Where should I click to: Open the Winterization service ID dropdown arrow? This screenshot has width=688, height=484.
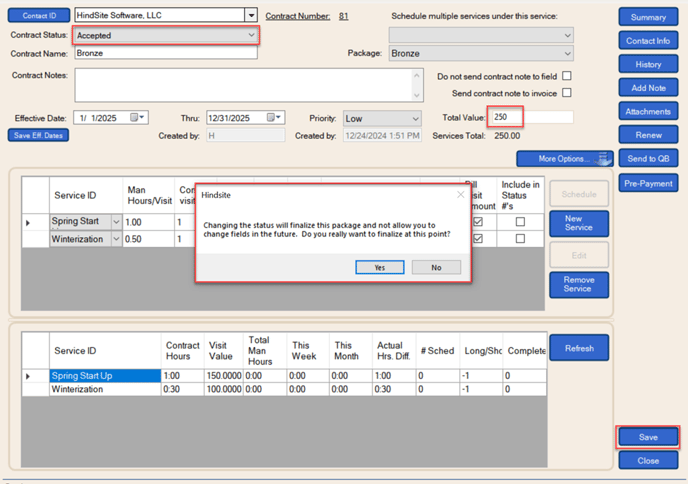click(x=116, y=239)
